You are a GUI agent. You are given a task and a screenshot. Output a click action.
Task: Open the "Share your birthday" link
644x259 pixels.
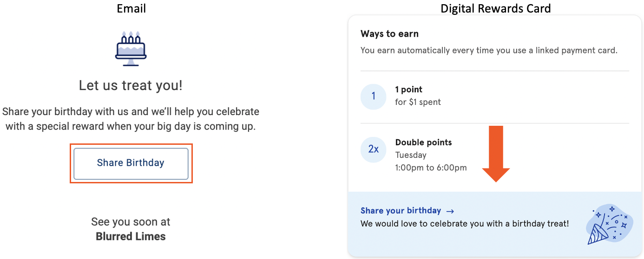pyautogui.click(x=401, y=211)
